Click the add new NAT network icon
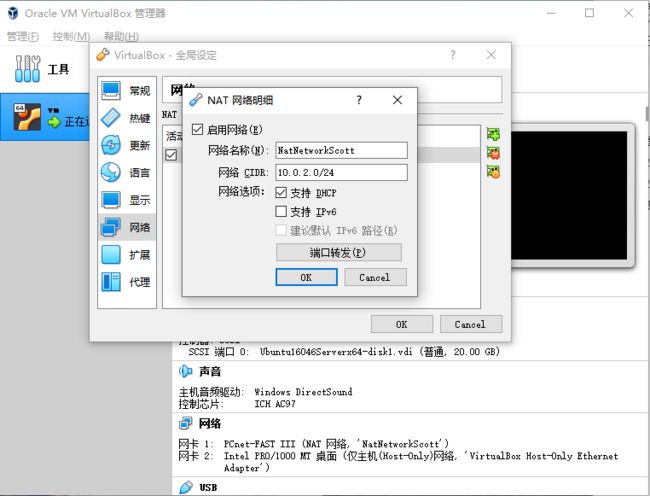Image resolution: width=650 pixels, height=496 pixels. click(493, 134)
